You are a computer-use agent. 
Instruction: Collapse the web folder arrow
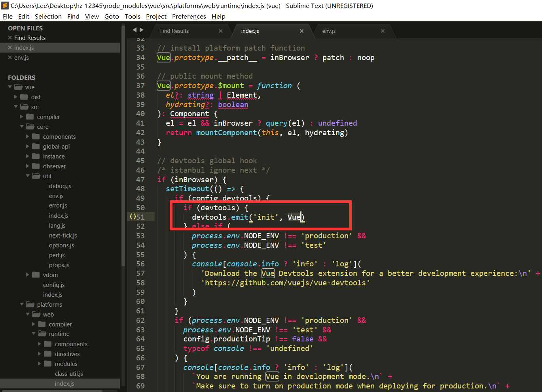(28, 314)
